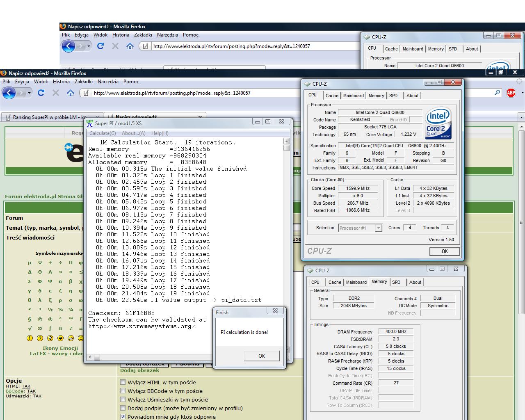Click the Firefox back arrow button

9,93
